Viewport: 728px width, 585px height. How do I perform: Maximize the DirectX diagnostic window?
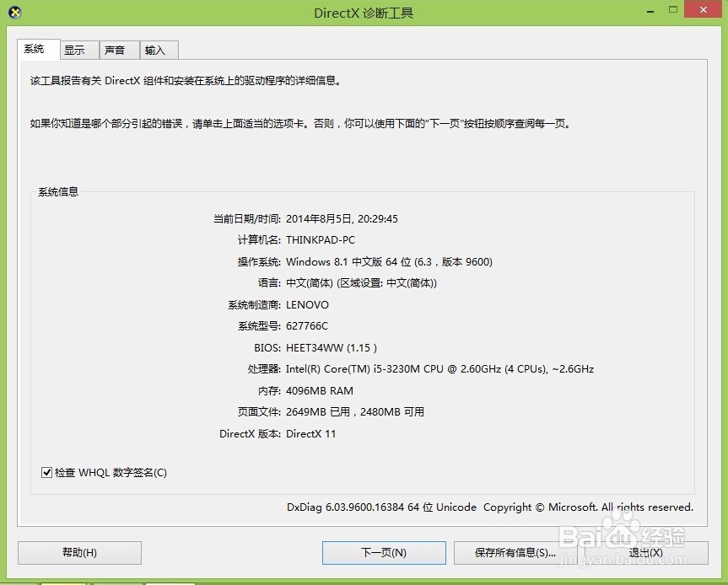click(x=673, y=10)
